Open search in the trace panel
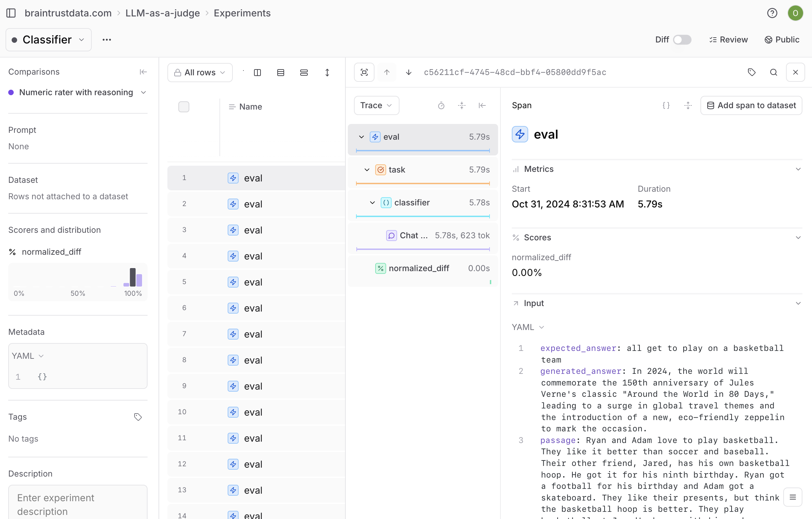Screen dimensions: 812x519 click(773, 72)
